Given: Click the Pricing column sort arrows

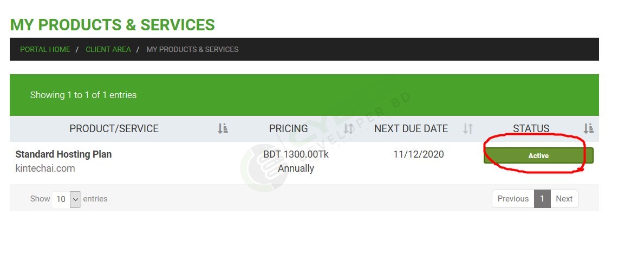Looking at the screenshot, I should tap(348, 128).
